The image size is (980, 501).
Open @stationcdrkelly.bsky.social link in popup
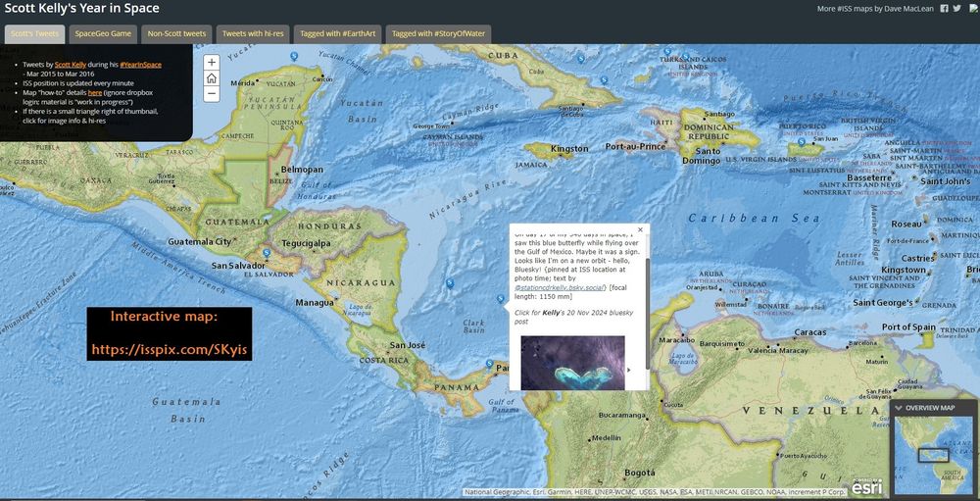click(560, 287)
